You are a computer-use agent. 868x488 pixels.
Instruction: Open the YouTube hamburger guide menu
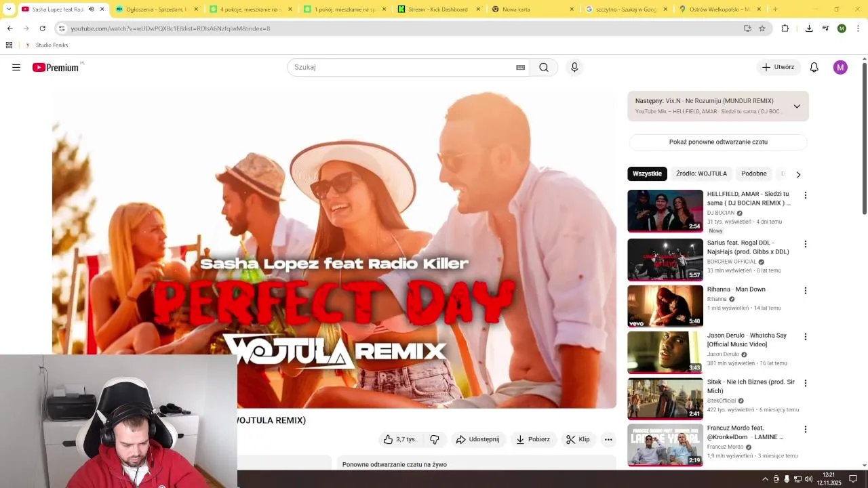[x=16, y=67]
